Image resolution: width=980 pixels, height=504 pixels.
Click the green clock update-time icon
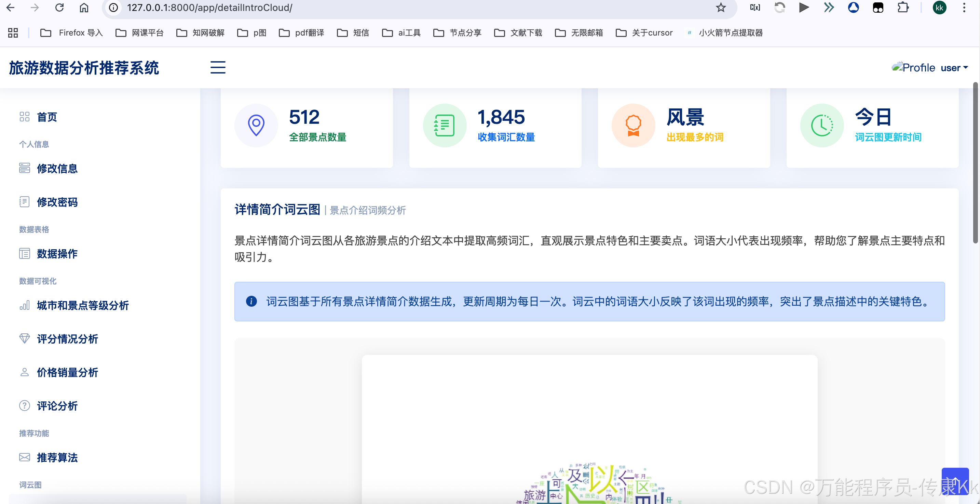822,125
